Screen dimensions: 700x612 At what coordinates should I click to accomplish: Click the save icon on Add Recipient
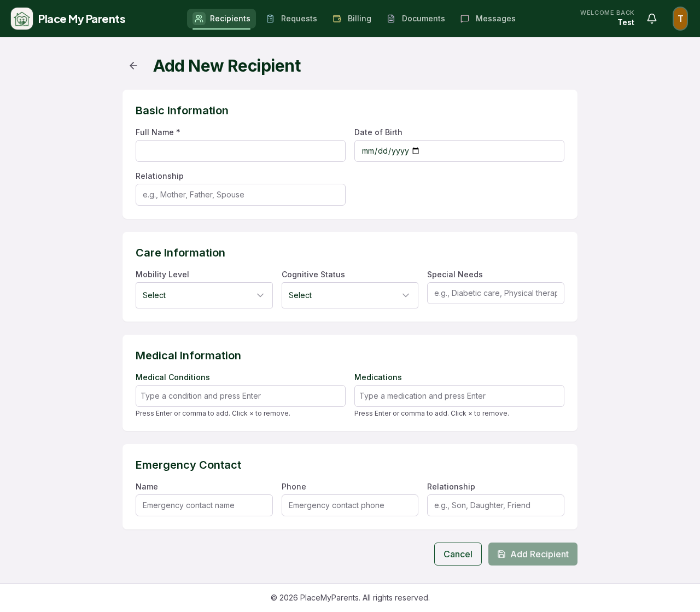click(501, 554)
